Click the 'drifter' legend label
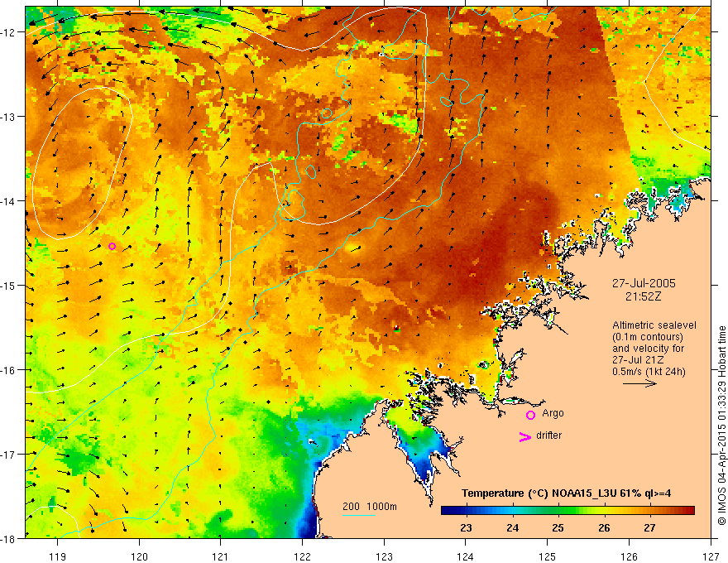 pyautogui.click(x=548, y=435)
